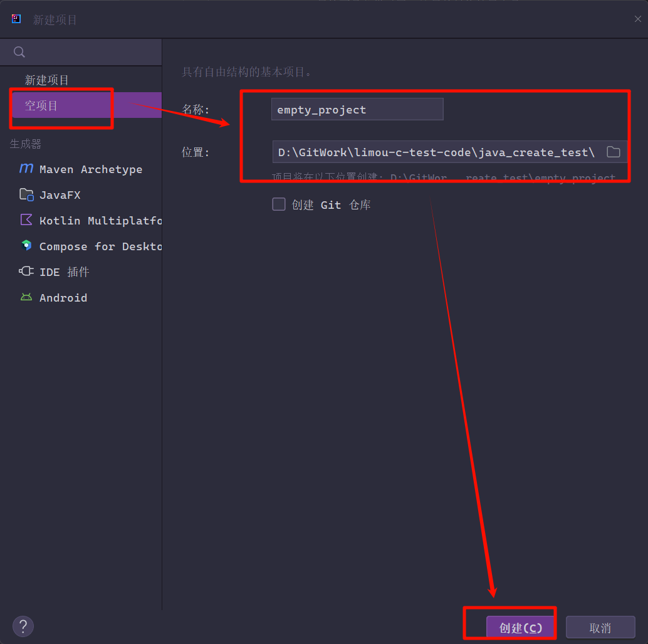Click the Kotlin Multiplatform icon
This screenshot has width=648, height=644.
(x=26, y=220)
